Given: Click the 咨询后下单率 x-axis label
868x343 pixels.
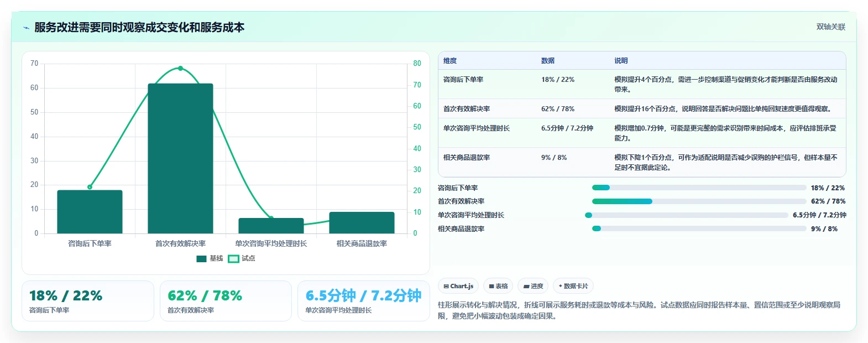Looking at the screenshot, I should 90,243.
